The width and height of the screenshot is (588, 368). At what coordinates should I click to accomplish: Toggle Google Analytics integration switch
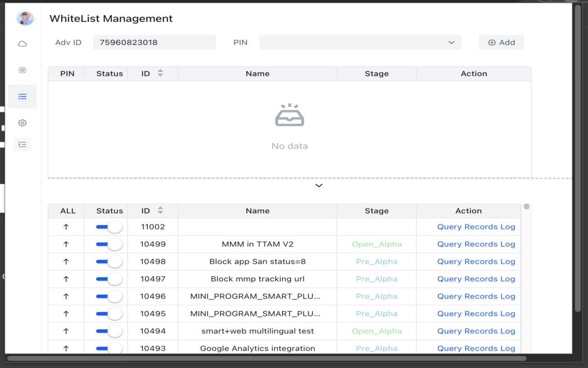click(109, 348)
